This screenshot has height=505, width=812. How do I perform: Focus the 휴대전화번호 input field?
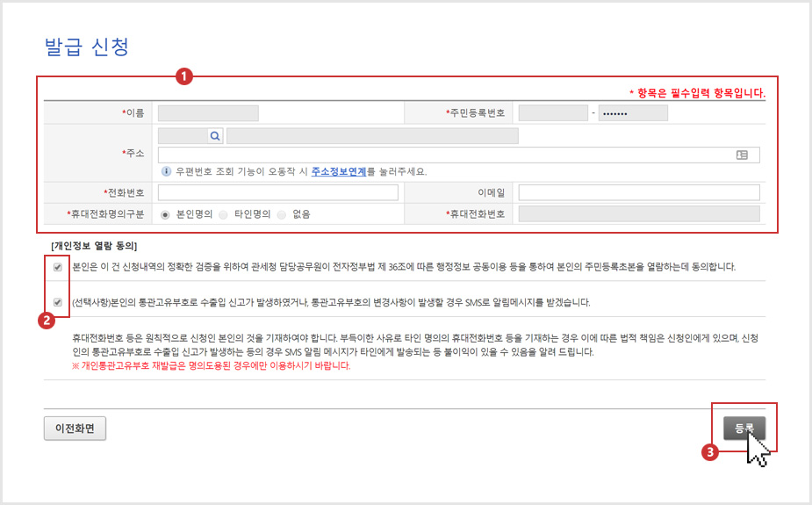click(639, 213)
